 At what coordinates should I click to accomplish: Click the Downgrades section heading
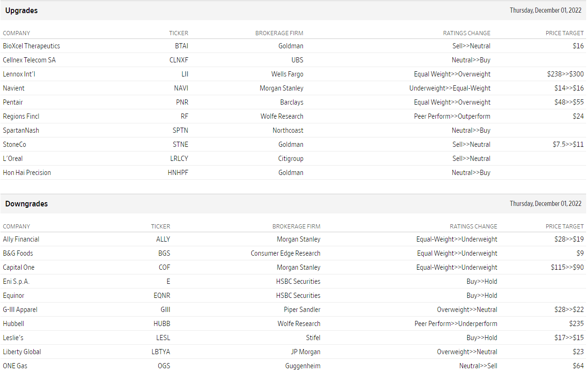pos(26,204)
